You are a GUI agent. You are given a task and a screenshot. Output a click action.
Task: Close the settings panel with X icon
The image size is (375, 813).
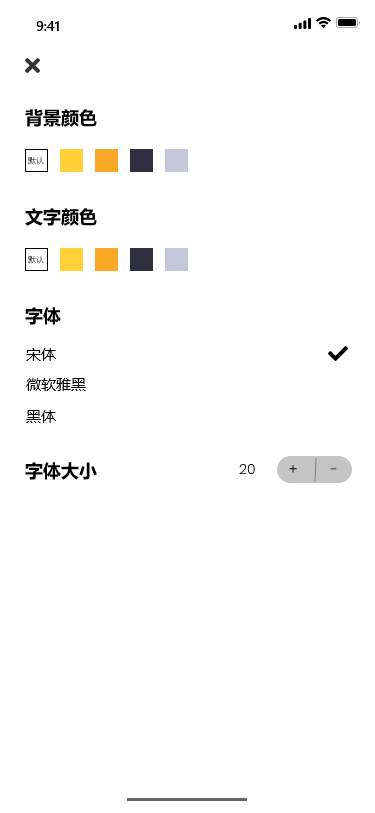[x=32, y=66]
